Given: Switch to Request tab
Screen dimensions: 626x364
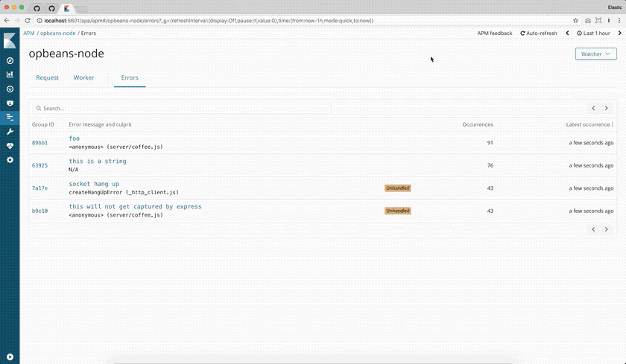Looking at the screenshot, I should [47, 77].
